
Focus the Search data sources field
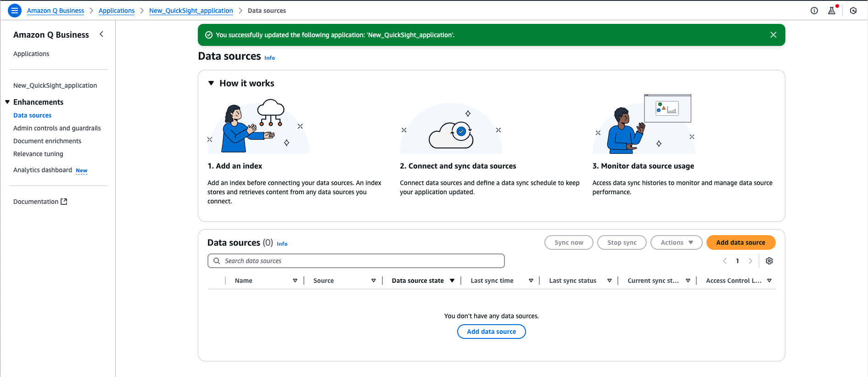356,261
